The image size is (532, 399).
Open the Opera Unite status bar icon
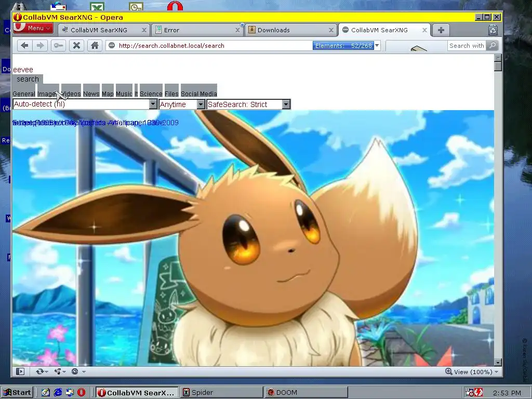[x=58, y=371]
